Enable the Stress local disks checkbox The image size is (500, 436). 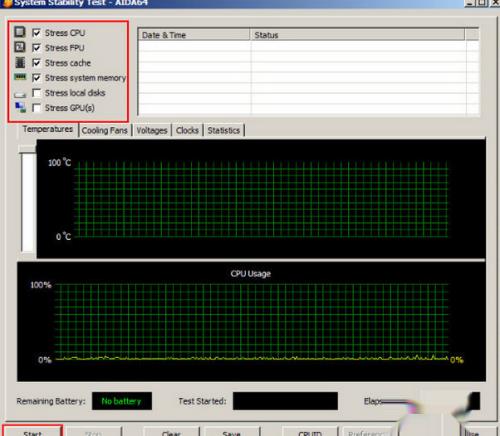(x=36, y=93)
